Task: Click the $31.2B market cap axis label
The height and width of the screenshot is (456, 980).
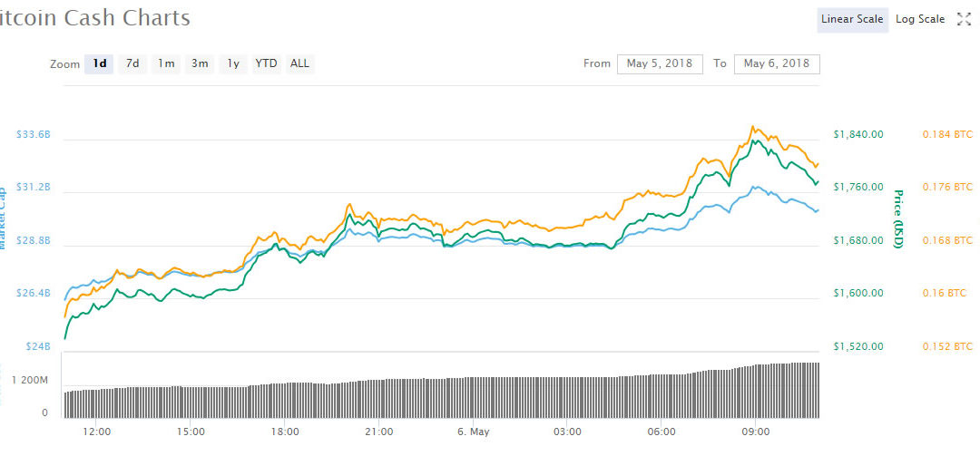Action: tap(34, 188)
